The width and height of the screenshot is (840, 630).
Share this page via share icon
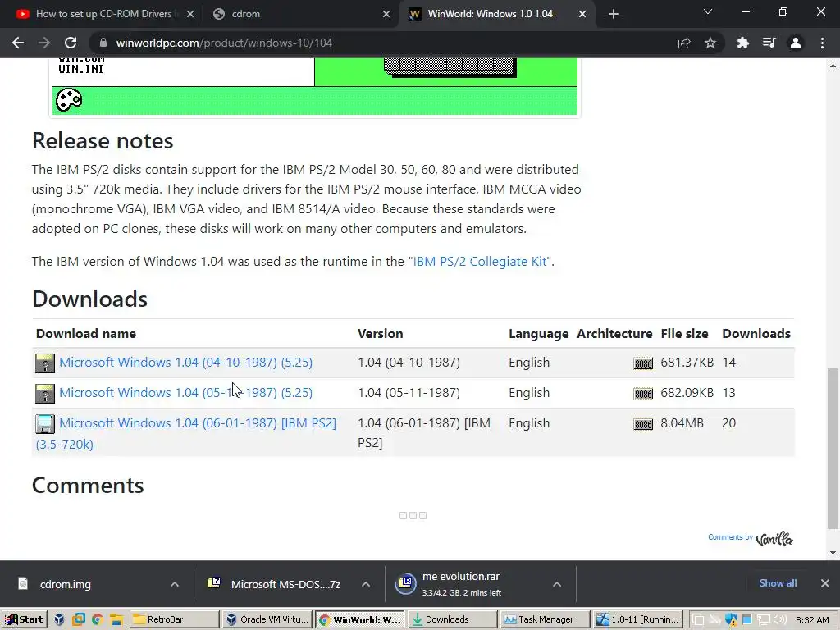(x=684, y=43)
